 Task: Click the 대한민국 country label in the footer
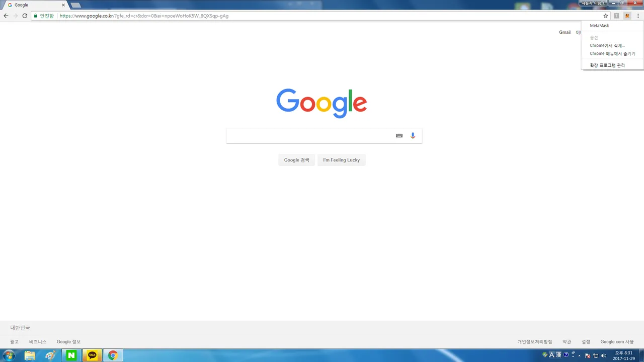pos(20,328)
